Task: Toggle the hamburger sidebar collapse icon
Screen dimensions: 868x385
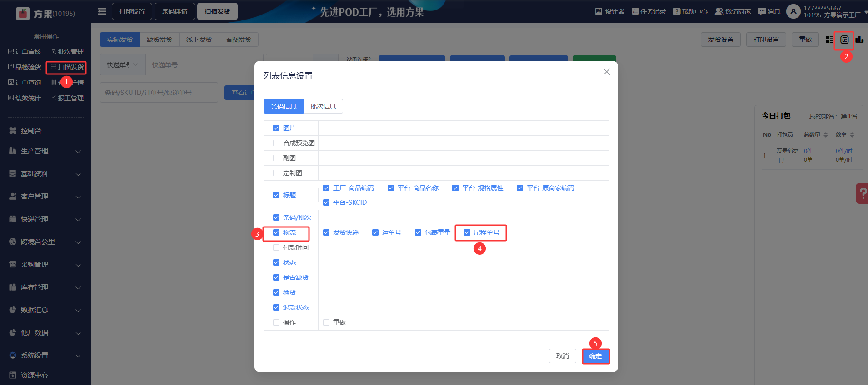Action: coord(102,11)
